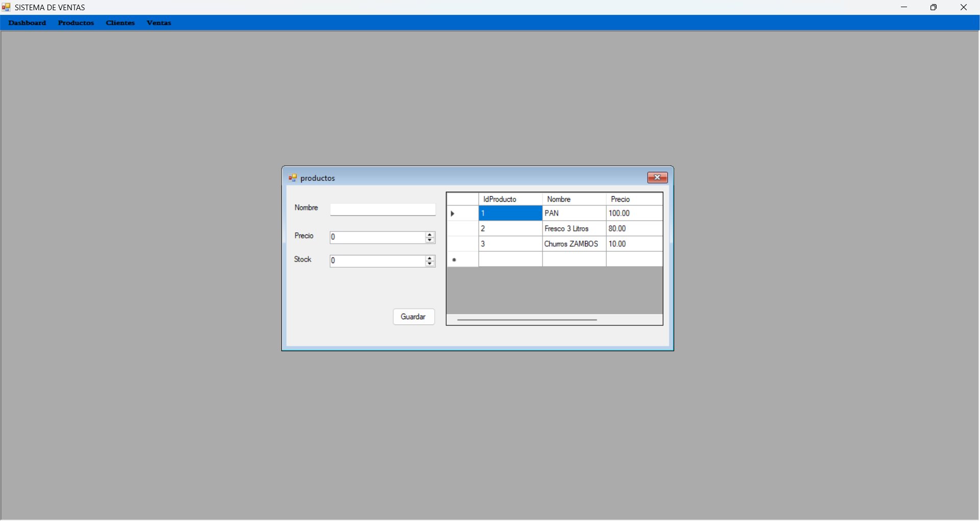Close the productos dialog window
Image resolution: width=980 pixels, height=521 pixels.
pyautogui.click(x=657, y=178)
